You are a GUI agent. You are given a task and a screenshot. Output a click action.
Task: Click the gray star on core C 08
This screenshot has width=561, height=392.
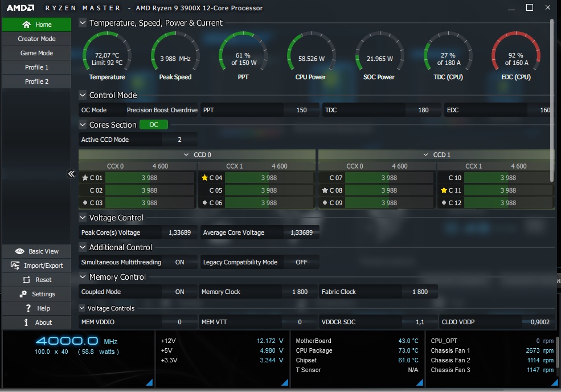pos(325,190)
